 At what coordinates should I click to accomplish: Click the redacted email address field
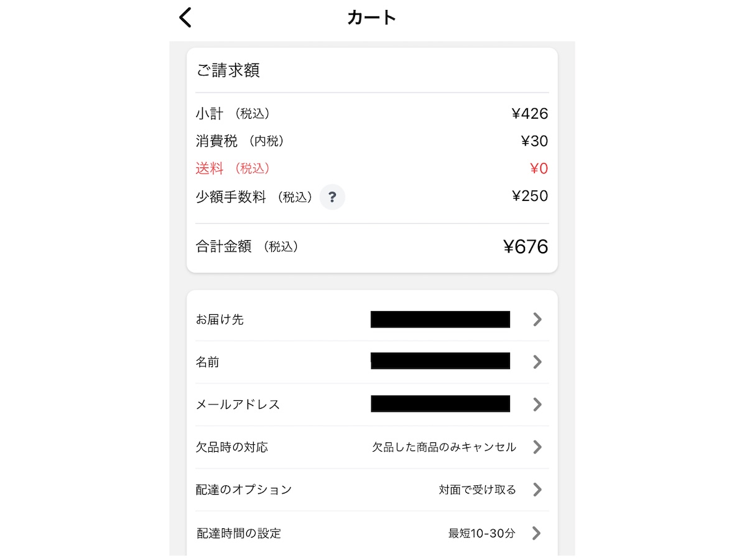click(x=440, y=404)
